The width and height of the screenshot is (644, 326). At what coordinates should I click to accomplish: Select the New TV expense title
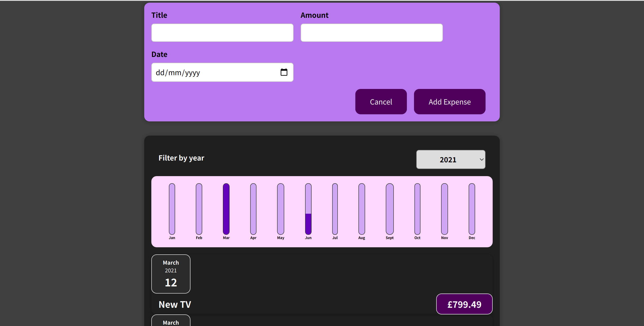pos(175,304)
